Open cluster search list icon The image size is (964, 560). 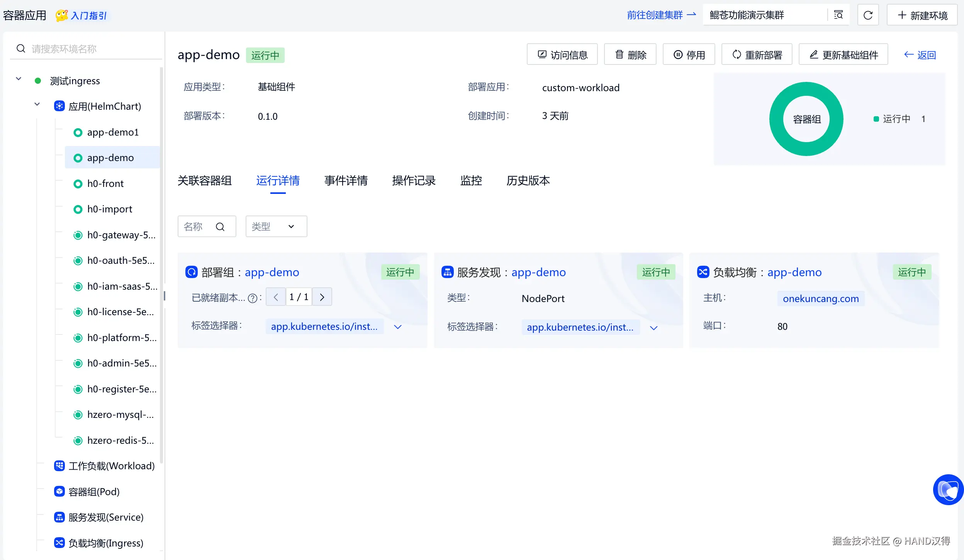tap(838, 15)
